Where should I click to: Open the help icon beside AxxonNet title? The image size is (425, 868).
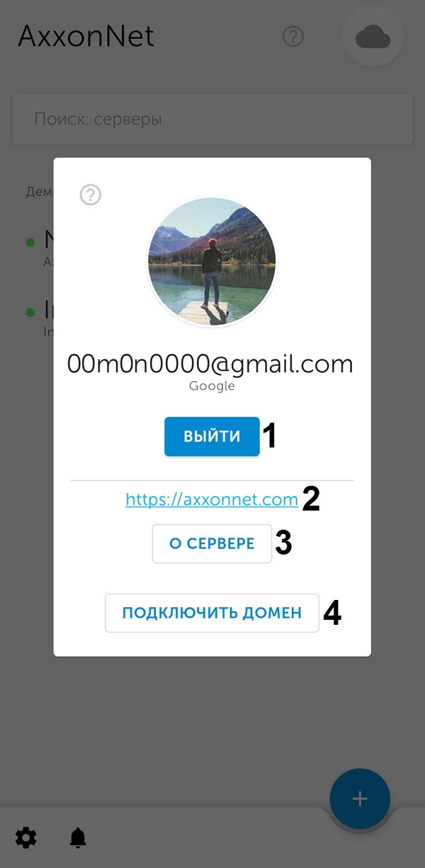point(293,36)
